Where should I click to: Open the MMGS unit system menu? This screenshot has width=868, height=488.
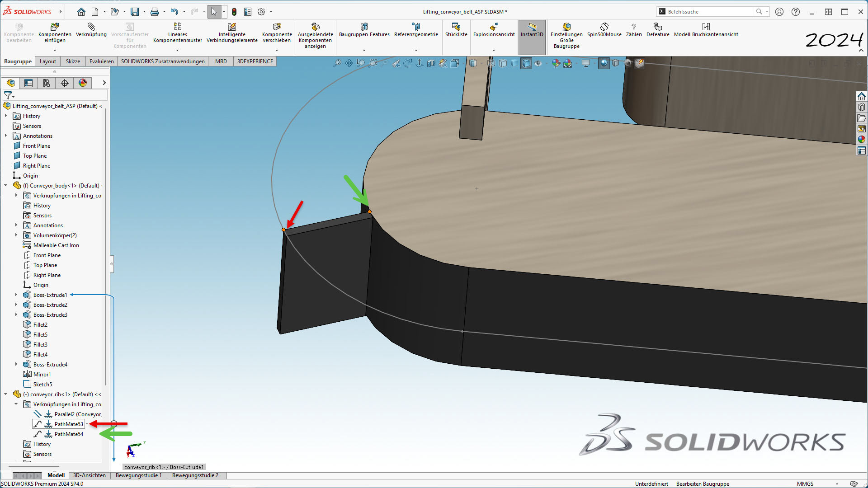coord(805,483)
